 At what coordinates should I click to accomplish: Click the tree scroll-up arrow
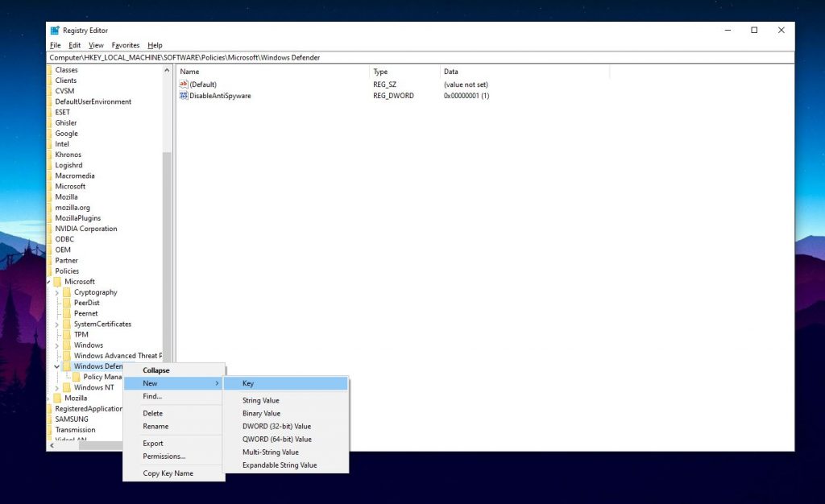(x=167, y=70)
